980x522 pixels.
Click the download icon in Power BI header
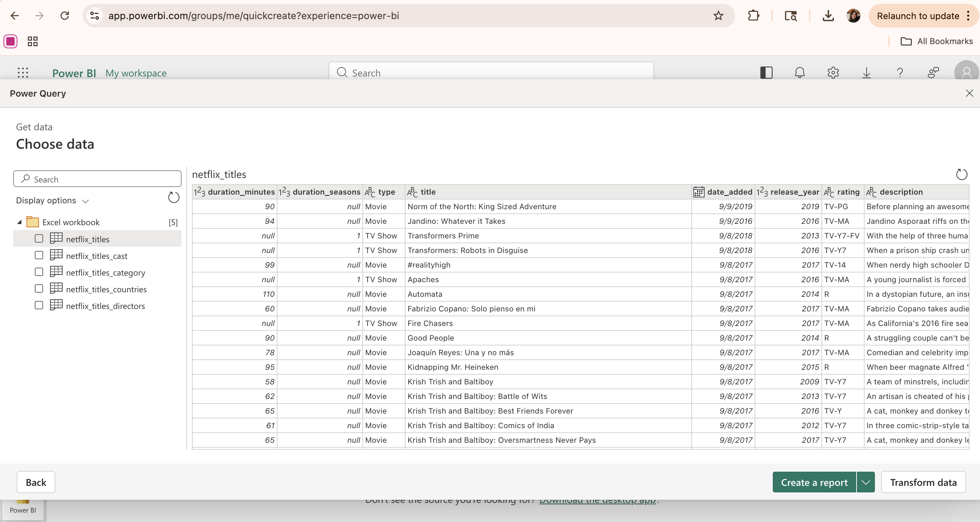[866, 73]
